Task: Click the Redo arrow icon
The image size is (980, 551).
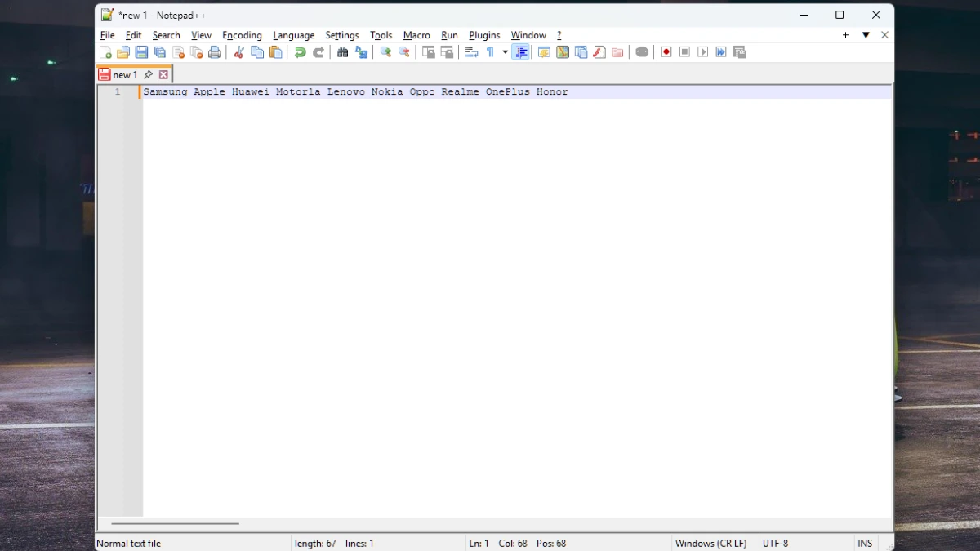Action: (318, 52)
